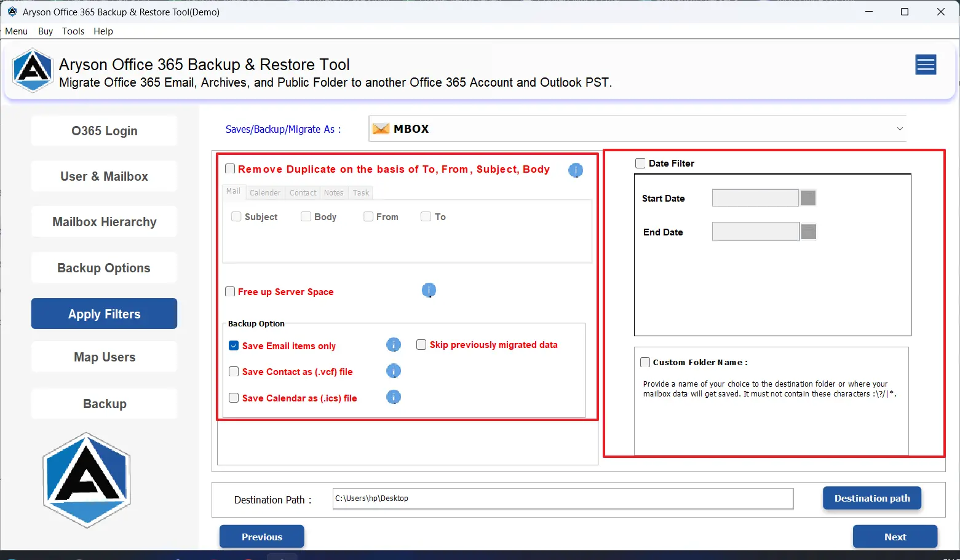This screenshot has height=560, width=960.
Task: Go to Mailbox Hierarchy step in sidebar
Action: (x=104, y=222)
